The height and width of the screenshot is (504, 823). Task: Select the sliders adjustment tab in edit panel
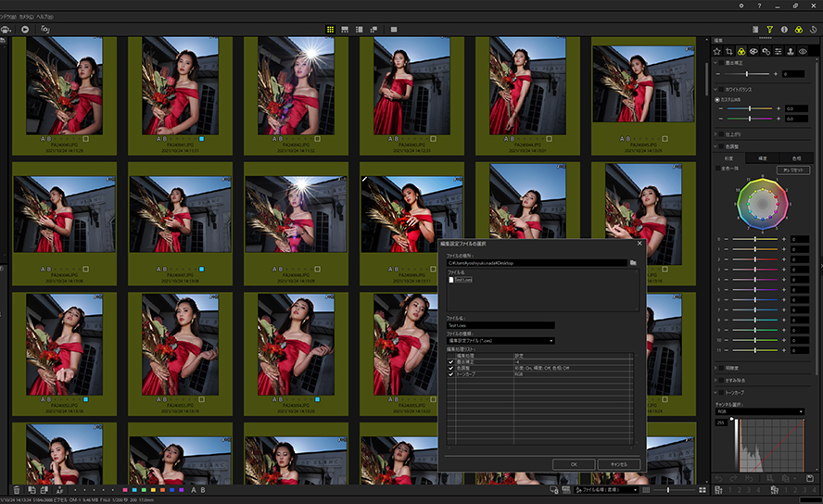(778, 51)
